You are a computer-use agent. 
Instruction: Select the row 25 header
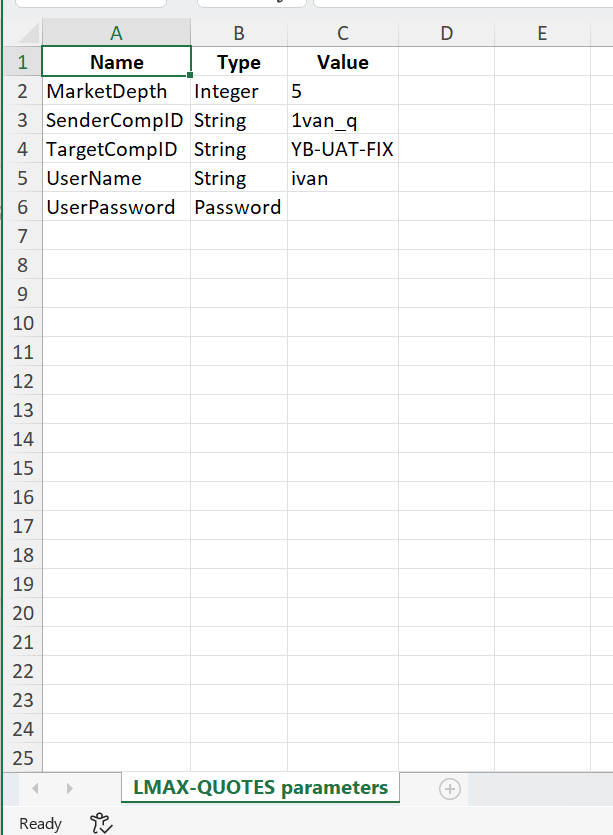click(x=22, y=757)
